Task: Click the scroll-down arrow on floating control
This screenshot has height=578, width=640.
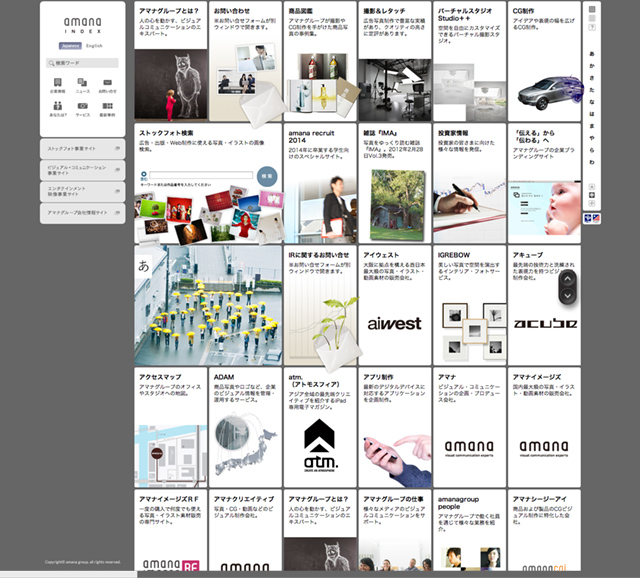Action: [x=567, y=295]
